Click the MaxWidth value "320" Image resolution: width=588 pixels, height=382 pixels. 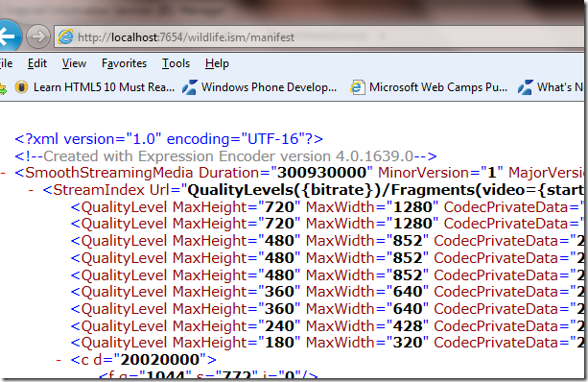[x=408, y=343]
